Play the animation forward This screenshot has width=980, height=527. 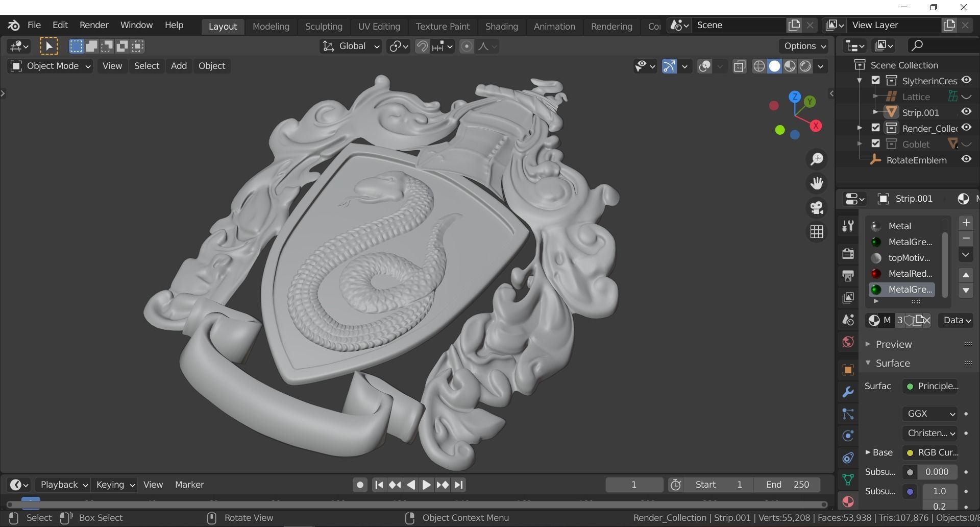coord(426,485)
